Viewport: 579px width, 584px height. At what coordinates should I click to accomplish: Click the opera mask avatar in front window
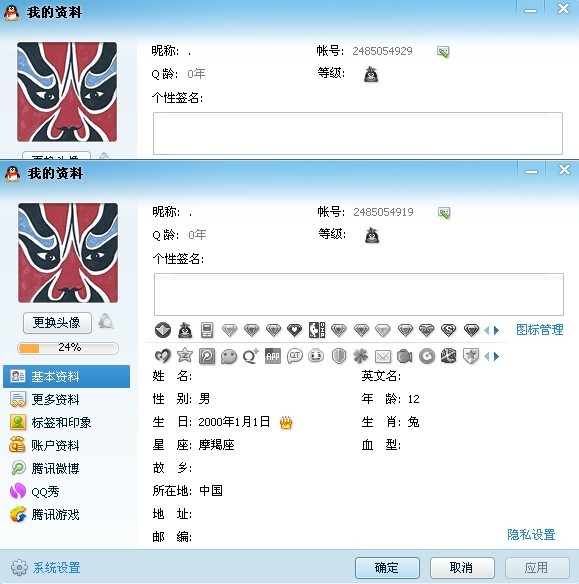tap(68, 253)
